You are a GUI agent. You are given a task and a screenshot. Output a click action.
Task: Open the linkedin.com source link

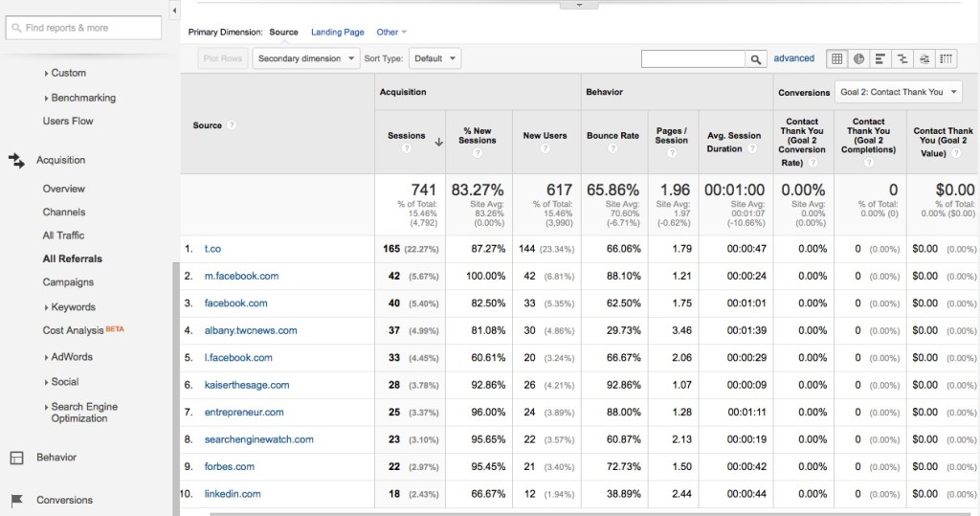(x=233, y=494)
